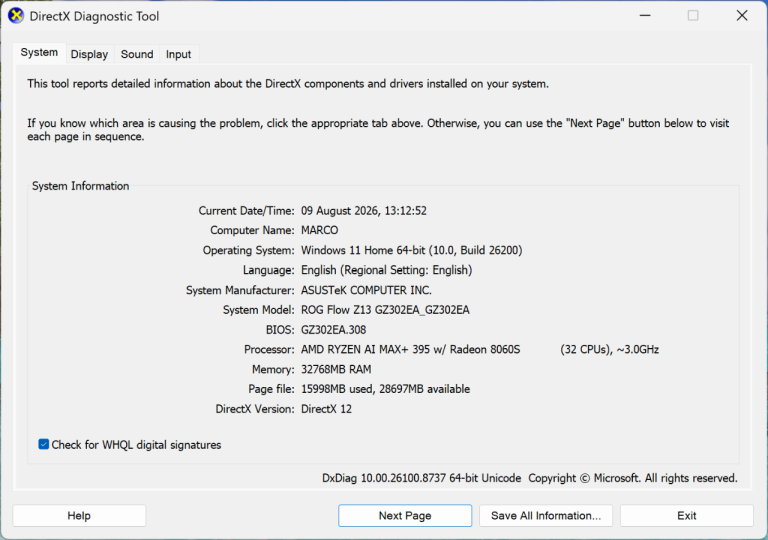Click the Processor label
768x540 pixels.
[x=269, y=349]
